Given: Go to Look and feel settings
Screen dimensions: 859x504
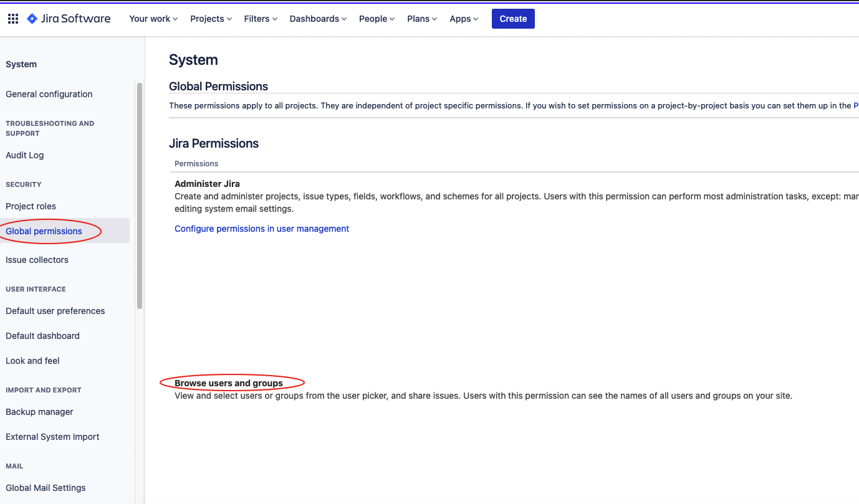Looking at the screenshot, I should (32, 361).
